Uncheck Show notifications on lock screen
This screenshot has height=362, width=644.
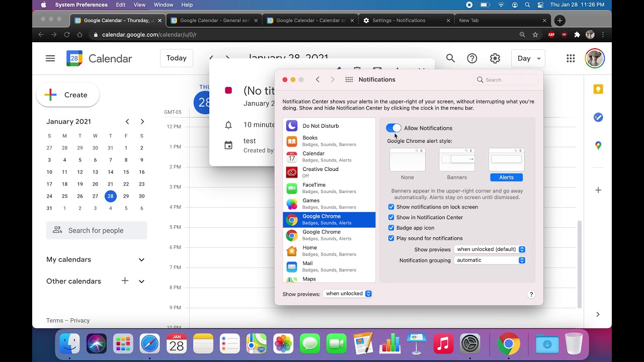pos(391,207)
